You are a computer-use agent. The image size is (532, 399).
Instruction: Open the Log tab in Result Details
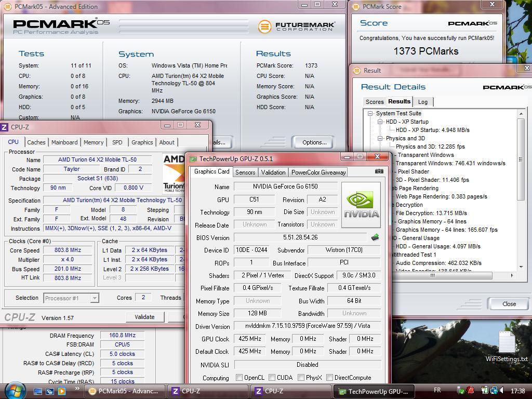pyautogui.click(x=423, y=102)
